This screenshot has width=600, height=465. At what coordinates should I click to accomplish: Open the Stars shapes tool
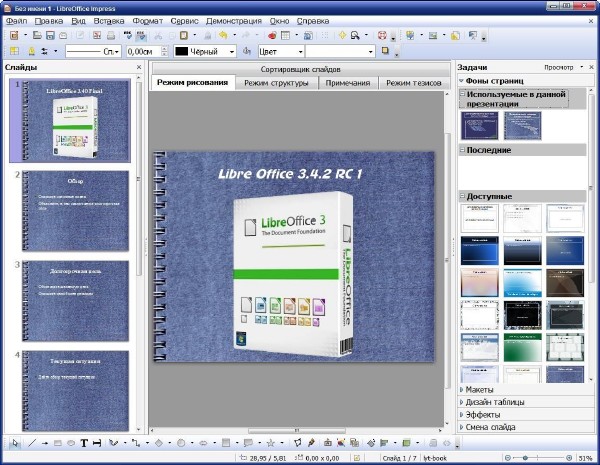click(x=270, y=442)
